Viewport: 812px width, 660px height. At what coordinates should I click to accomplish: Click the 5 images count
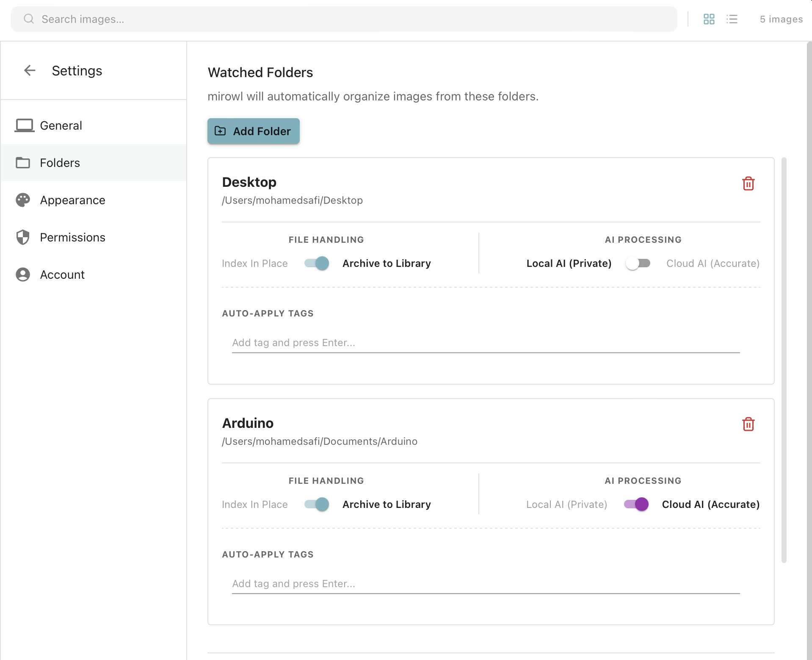click(781, 19)
